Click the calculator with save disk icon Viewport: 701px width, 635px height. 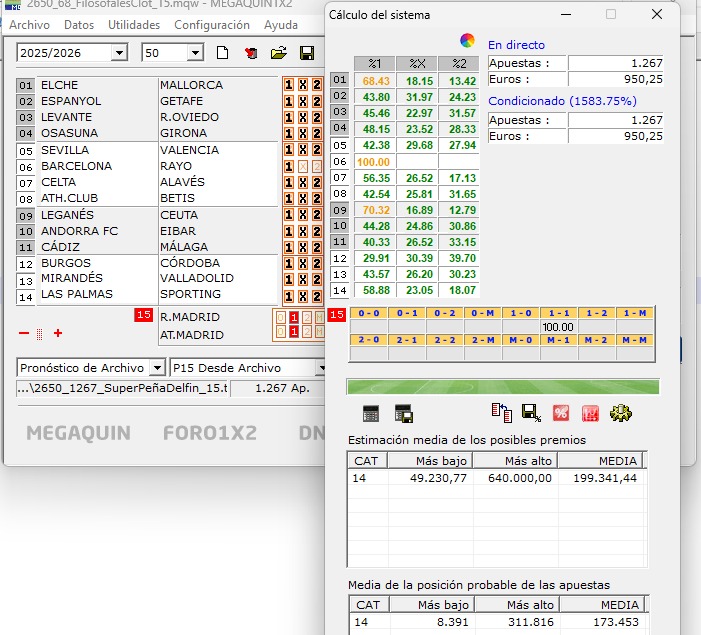coord(404,413)
